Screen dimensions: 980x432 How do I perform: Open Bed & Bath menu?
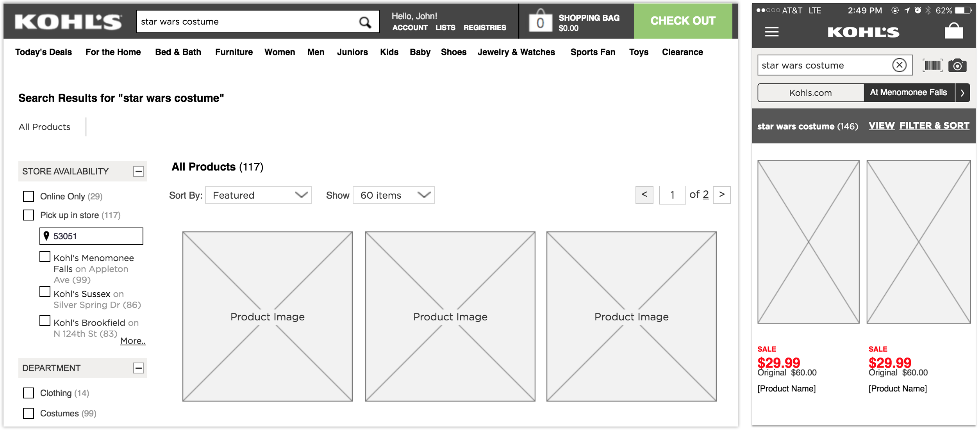(178, 52)
